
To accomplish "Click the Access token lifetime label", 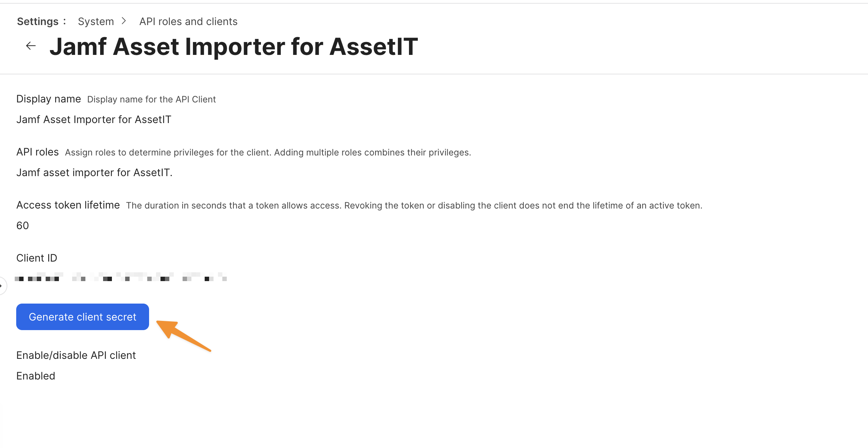I will [68, 205].
